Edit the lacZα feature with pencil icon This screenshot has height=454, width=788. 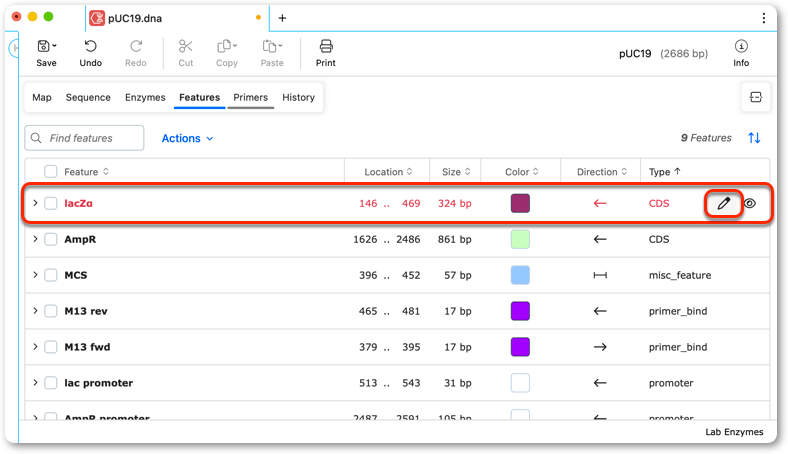coord(723,203)
